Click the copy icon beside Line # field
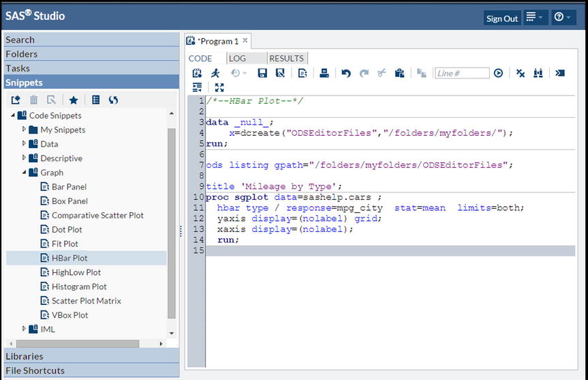This screenshot has width=588, height=380. click(422, 73)
